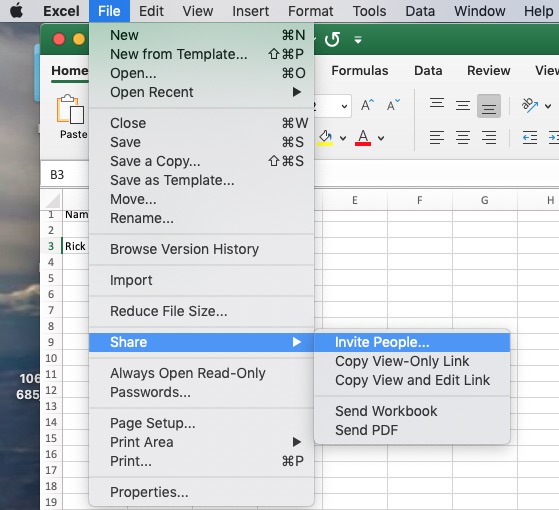Open the quick access toolbar customize arrow
The width and height of the screenshot is (559, 510).
point(358,40)
